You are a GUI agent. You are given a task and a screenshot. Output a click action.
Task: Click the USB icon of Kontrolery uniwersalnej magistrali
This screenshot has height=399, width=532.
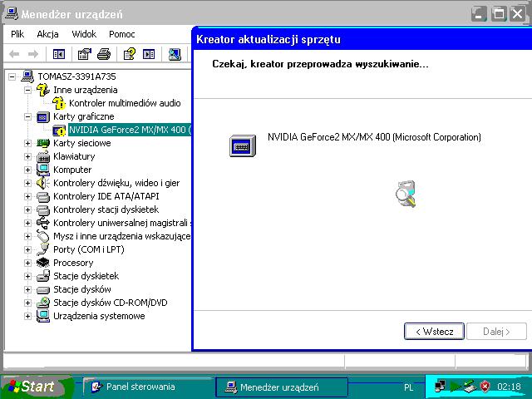point(43,223)
